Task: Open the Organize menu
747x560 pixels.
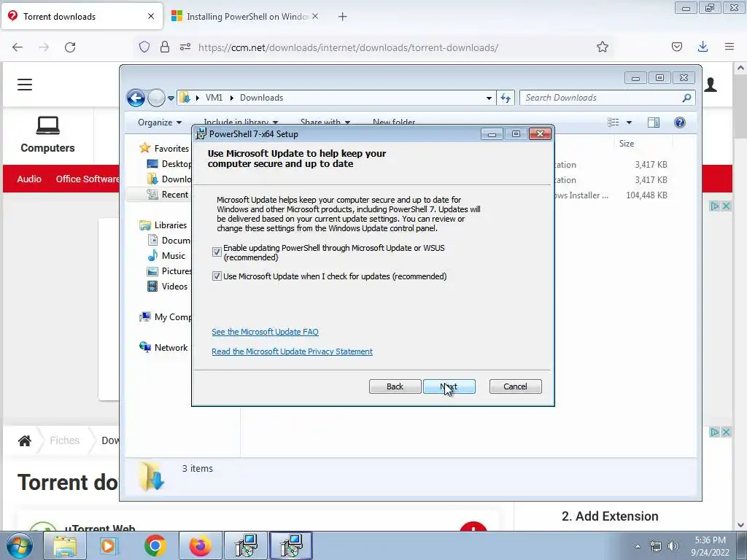Action: click(160, 122)
